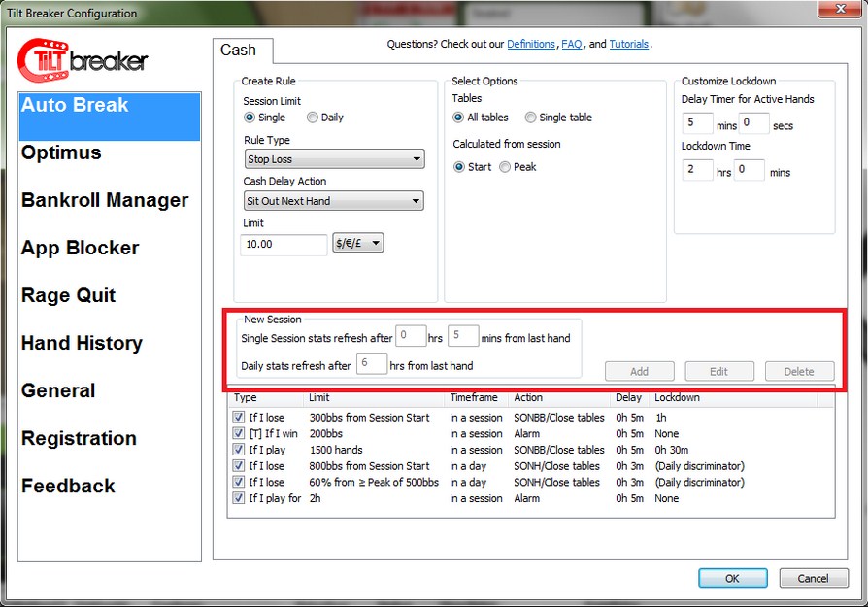Screen dimensions: 868x607
Task: Open the Hand History section
Action: pos(82,343)
